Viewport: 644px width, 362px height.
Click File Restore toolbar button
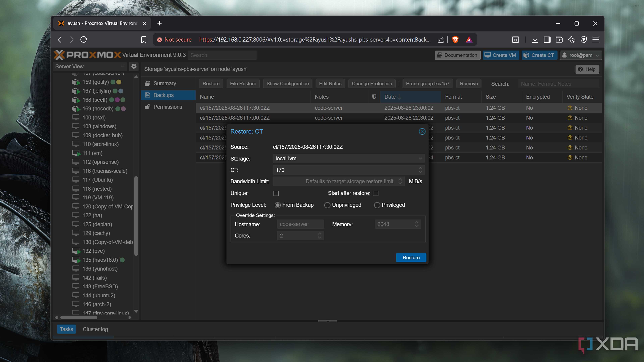tap(243, 84)
